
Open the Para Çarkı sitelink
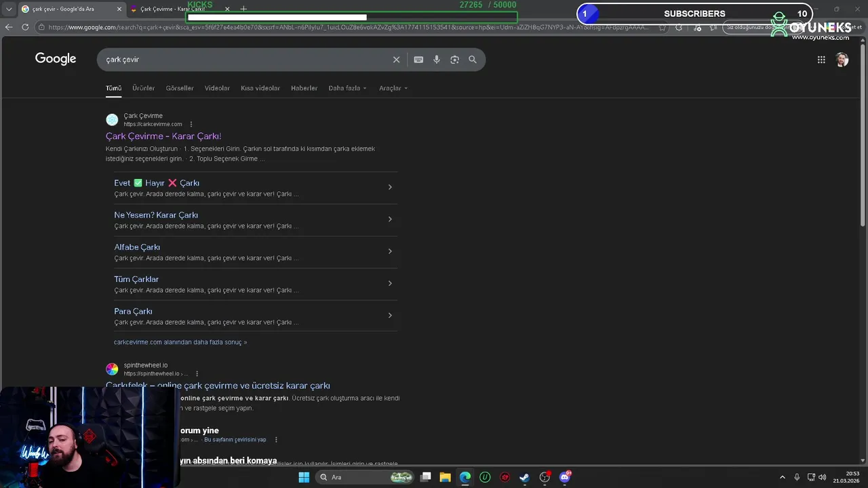[x=133, y=311]
